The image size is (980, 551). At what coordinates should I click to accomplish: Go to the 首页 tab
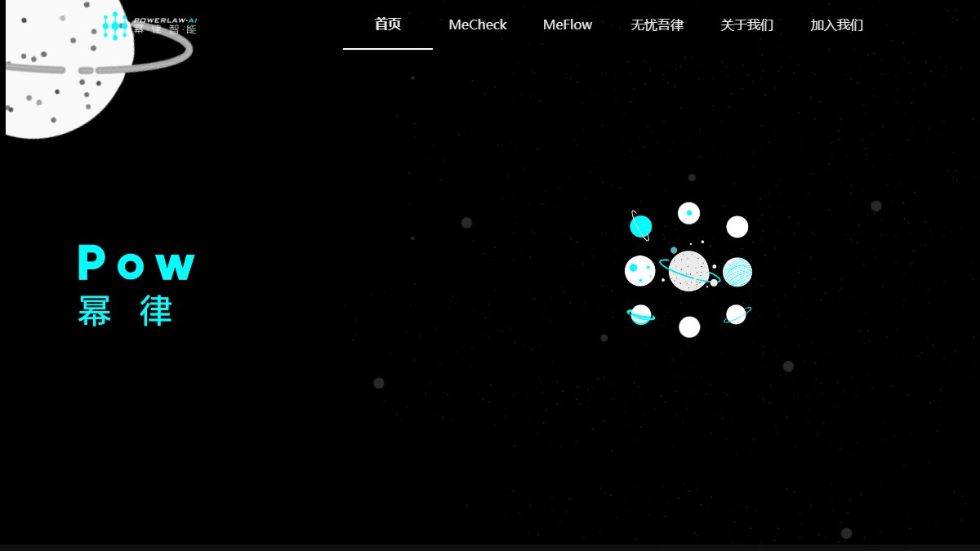point(388,24)
